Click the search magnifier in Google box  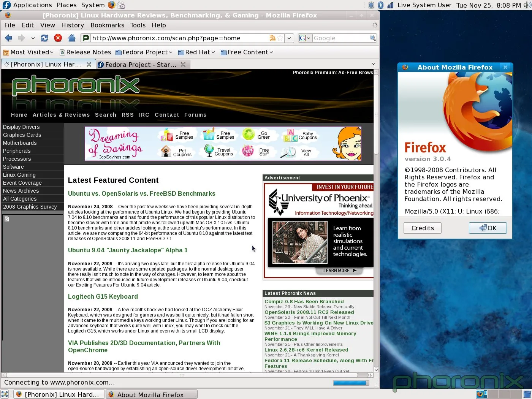tap(373, 38)
